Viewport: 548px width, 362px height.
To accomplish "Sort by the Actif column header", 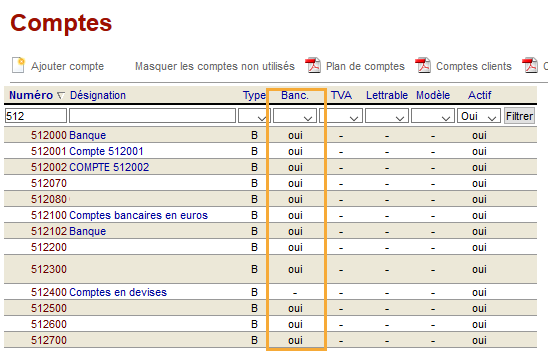I will click(x=480, y=95).
